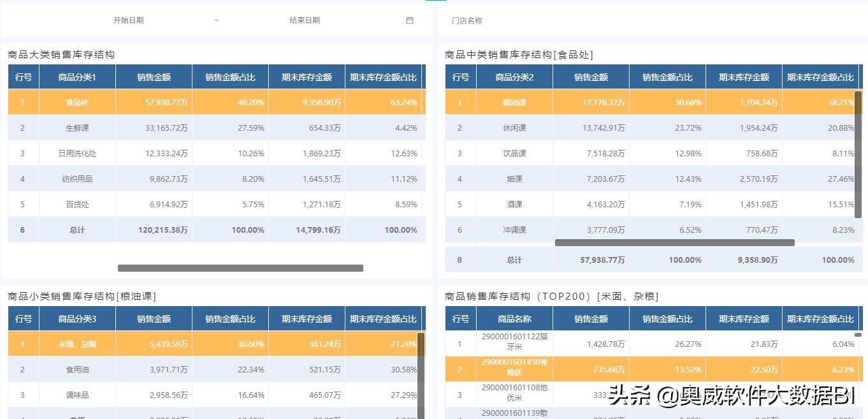Sort by the 销售金额 column header
Image resolution: width=868 pixels, height=419 pixels.
point(153,77)
